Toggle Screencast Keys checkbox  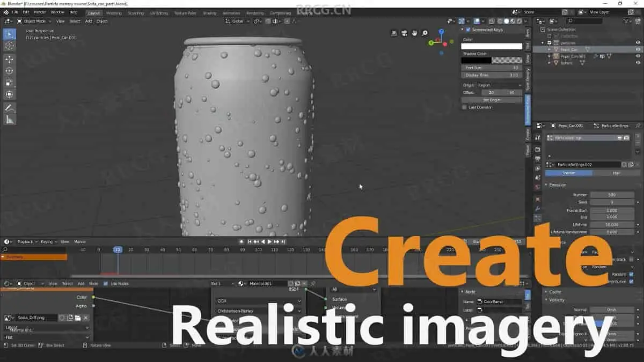(468, 30)
